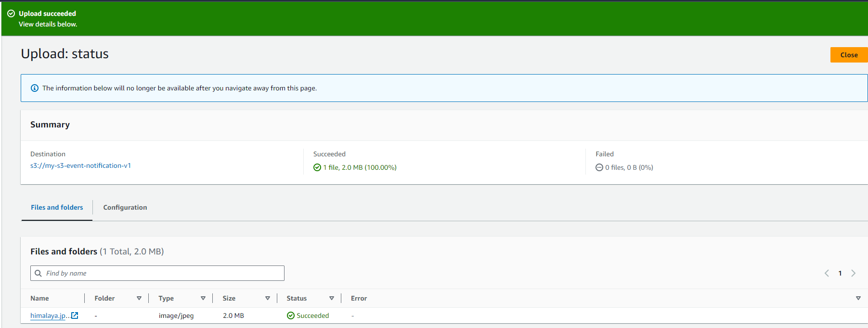Focus the Find by name search field
This screenshot has height=328, width=868.
point(157,273)
